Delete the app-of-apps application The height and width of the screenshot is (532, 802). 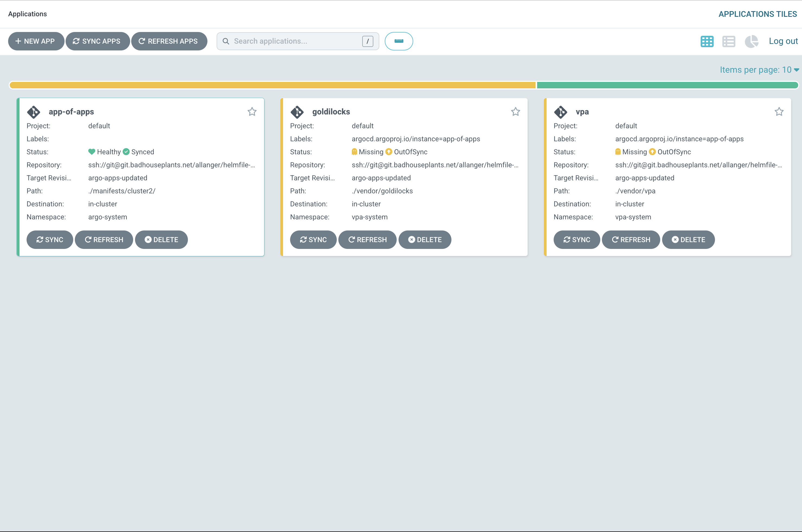[162, 240]
